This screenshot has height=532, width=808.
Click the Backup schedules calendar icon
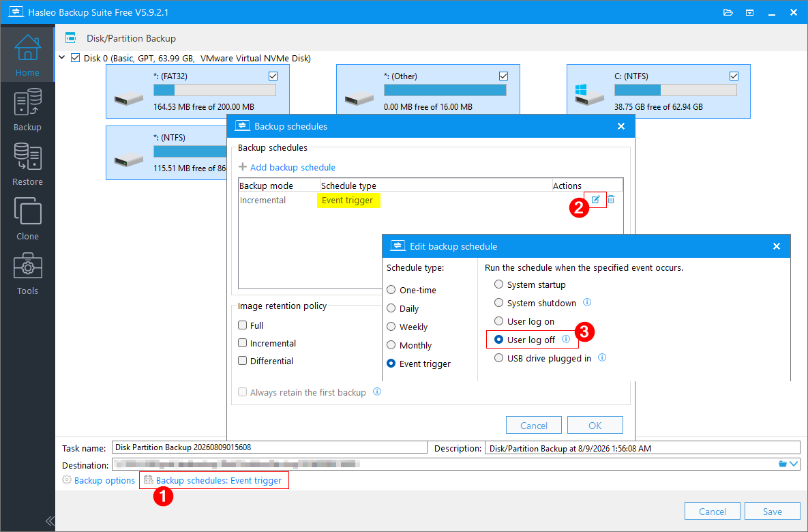pos(149,480)
